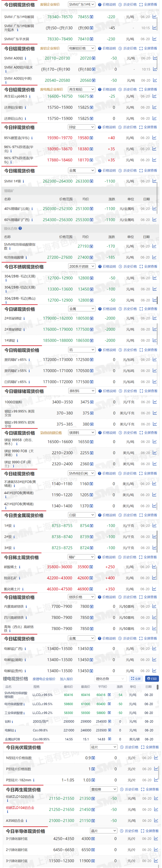
Task: Open the 锂化合物 dropdown
Action: [110, 679]
